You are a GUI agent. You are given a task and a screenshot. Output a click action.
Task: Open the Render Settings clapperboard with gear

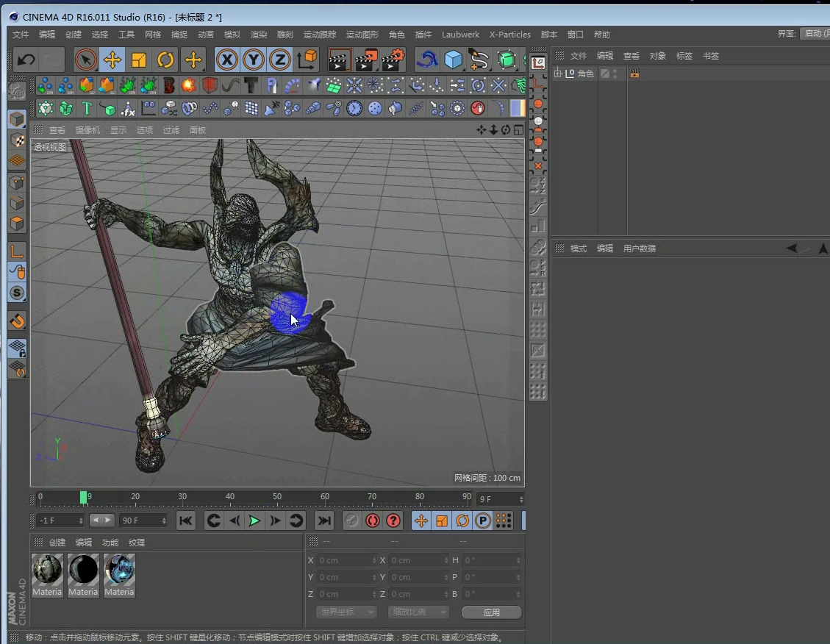pyautogui.click(x=393, y=60)
